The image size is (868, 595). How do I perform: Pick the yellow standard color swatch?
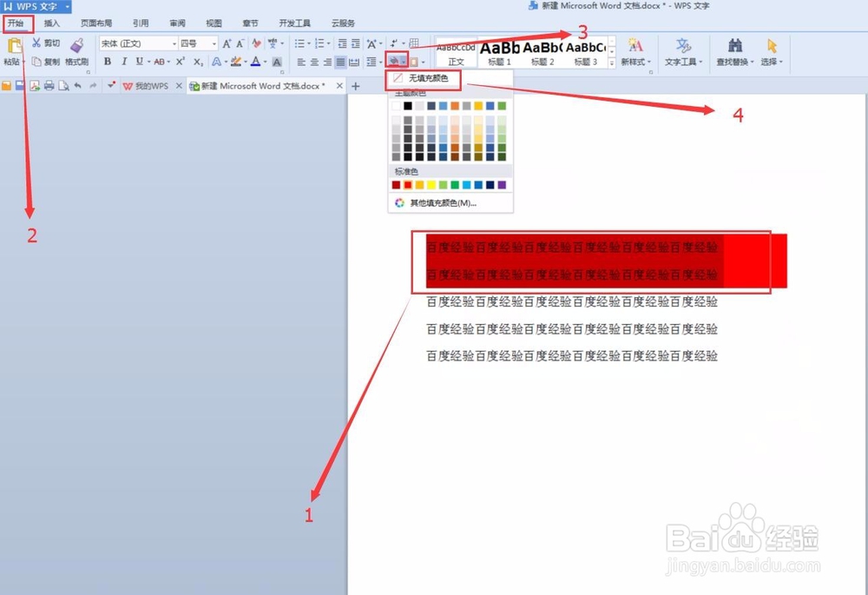[x=431, y=185]
